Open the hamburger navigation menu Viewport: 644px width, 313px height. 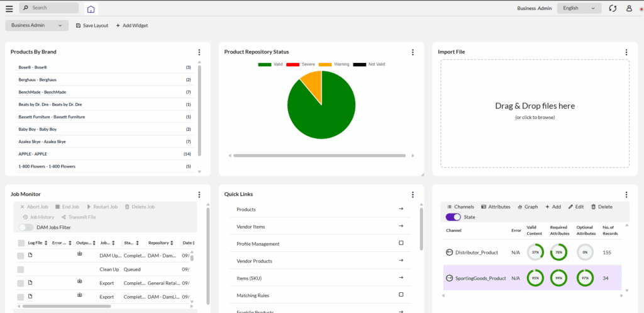(x=9, y=8)
